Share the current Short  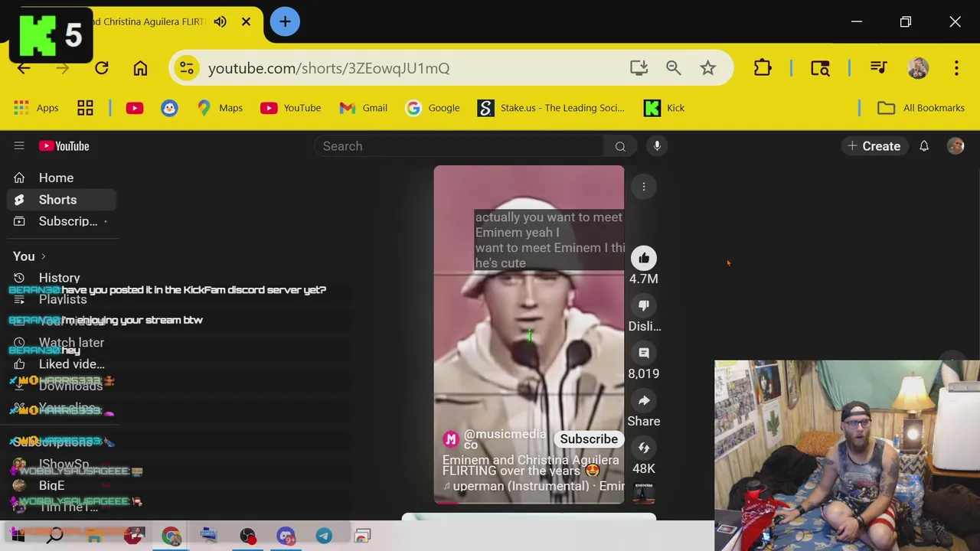[x=644, y=400]
